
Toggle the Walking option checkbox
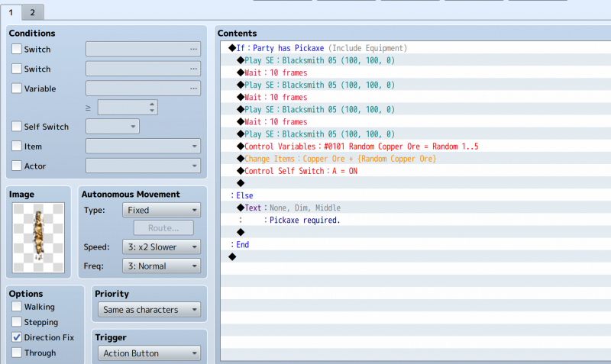16,306
